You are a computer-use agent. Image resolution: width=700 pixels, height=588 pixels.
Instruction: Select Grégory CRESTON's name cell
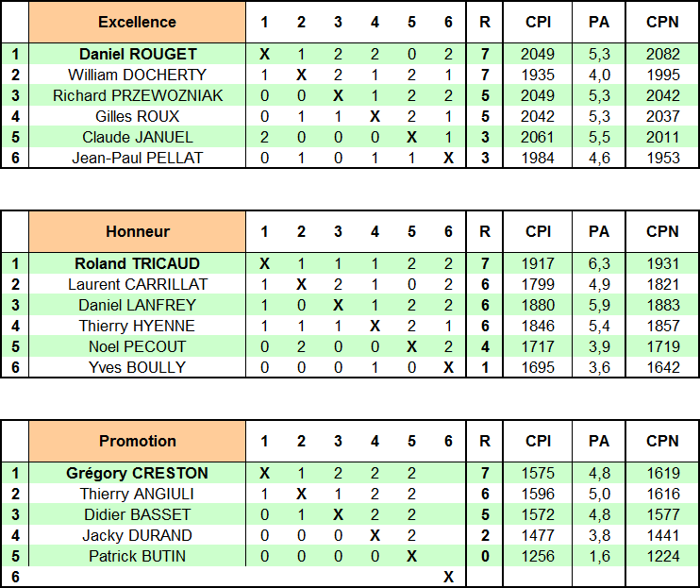137,473
